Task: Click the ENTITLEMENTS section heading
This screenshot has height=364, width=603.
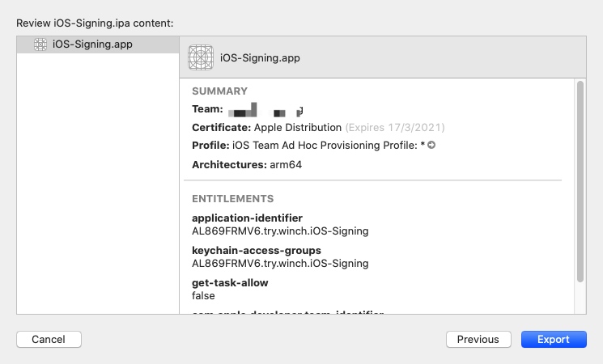Action: tap(233, 199)
